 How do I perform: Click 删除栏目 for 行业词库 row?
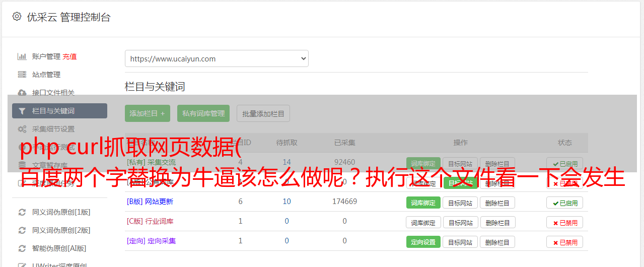497,222
